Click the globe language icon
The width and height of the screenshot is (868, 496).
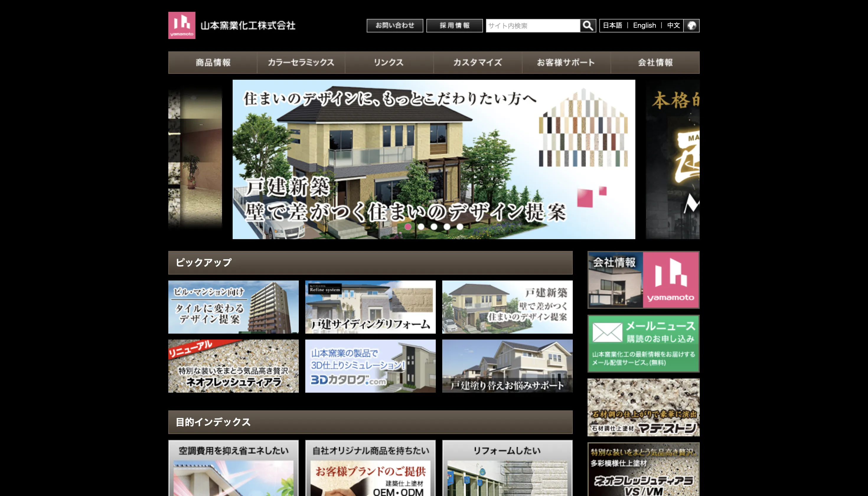691,26
